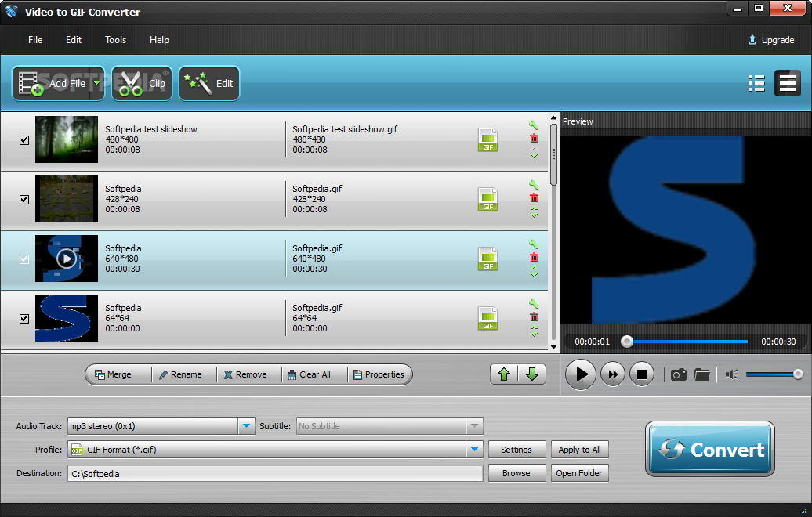Click the Destination path field
Screen dimensions: 812x517
point(275,473)
